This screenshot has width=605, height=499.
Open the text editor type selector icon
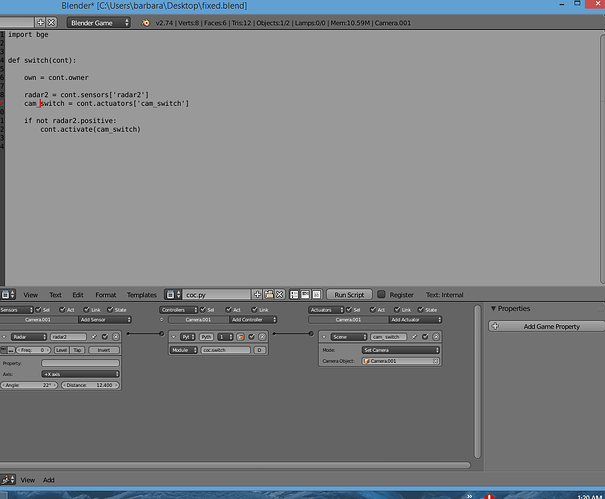8,295
